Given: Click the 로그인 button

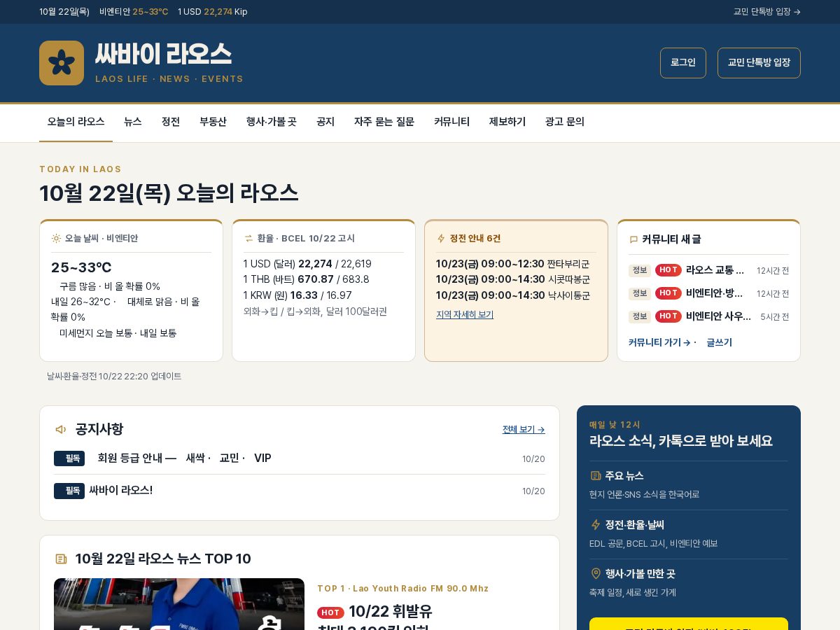Looking at the screenshot, I should click(683, 63).
